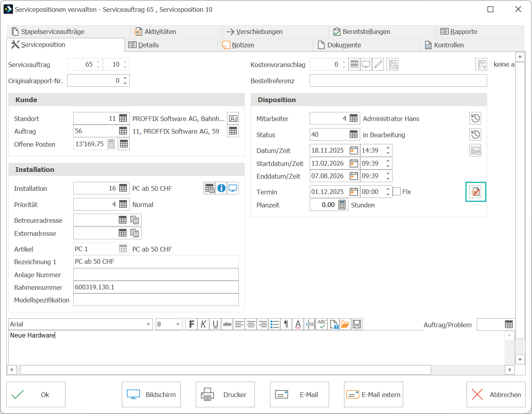
Task: Enable the Fix checkbox for Termin
Action: [x=397, y=192]
